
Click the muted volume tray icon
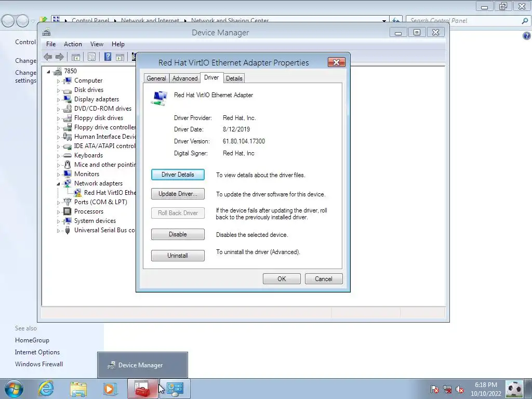coord(460,389)
